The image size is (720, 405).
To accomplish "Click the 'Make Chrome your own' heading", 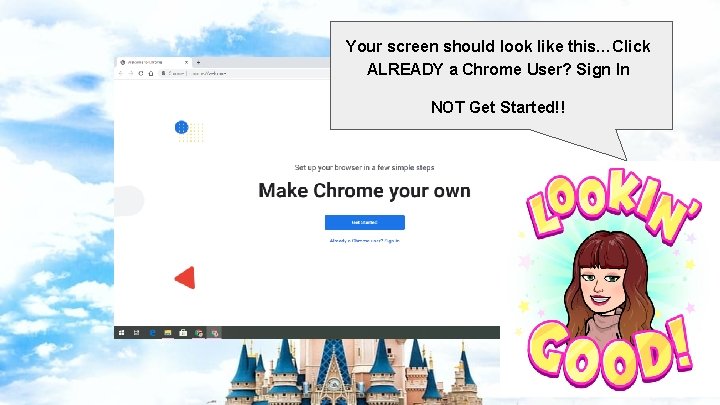I will [x=365, y=191].
